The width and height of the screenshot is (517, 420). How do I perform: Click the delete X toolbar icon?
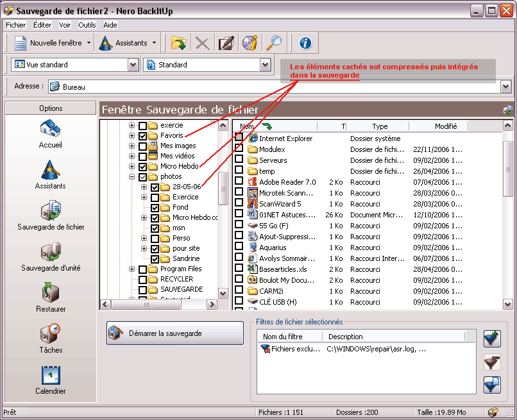click(x=203, y=43)
